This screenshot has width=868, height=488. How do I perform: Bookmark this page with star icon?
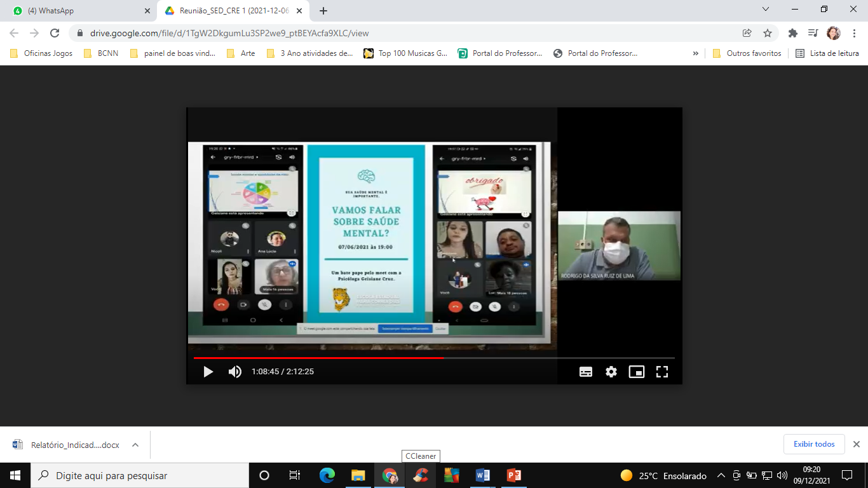point(768,33)
